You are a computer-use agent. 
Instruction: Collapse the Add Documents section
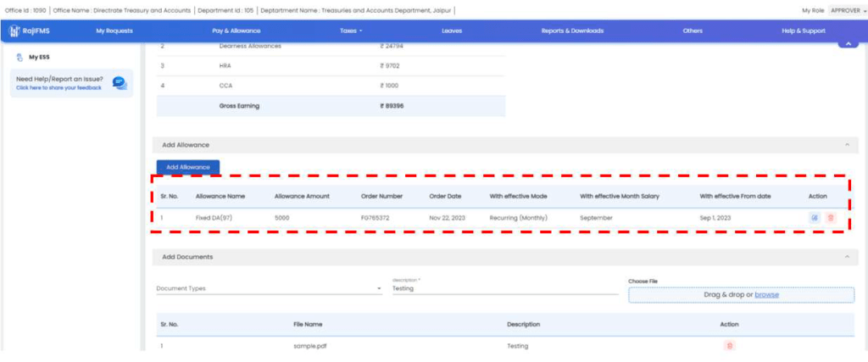pos(847,258)
